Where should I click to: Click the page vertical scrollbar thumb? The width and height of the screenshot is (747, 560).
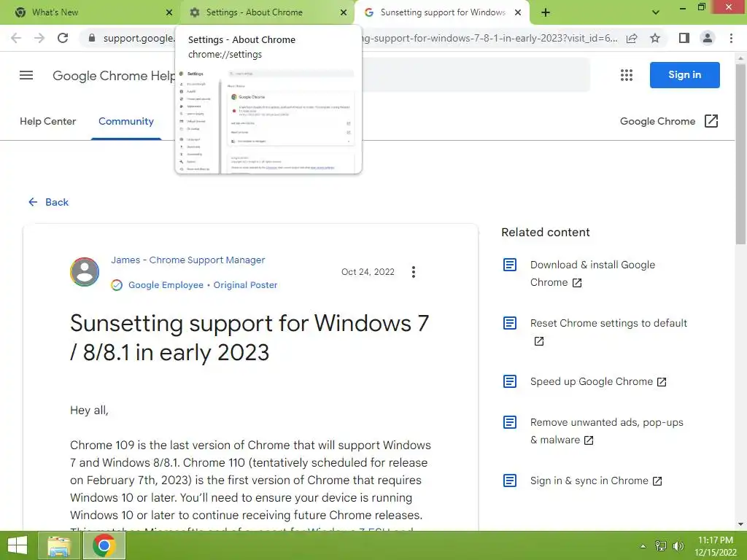pyautogui.click(x=740, y=155)
